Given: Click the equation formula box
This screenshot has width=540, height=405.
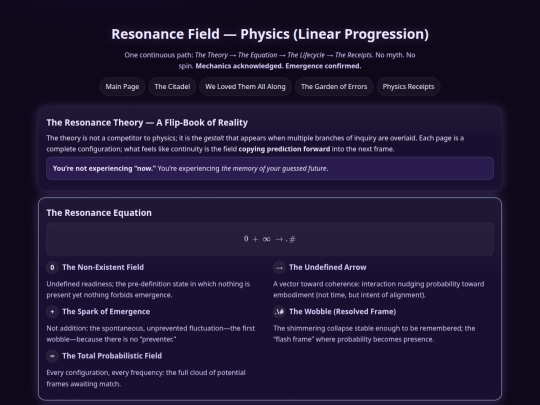Looking at the screenshot, I should tap(270, 239).
